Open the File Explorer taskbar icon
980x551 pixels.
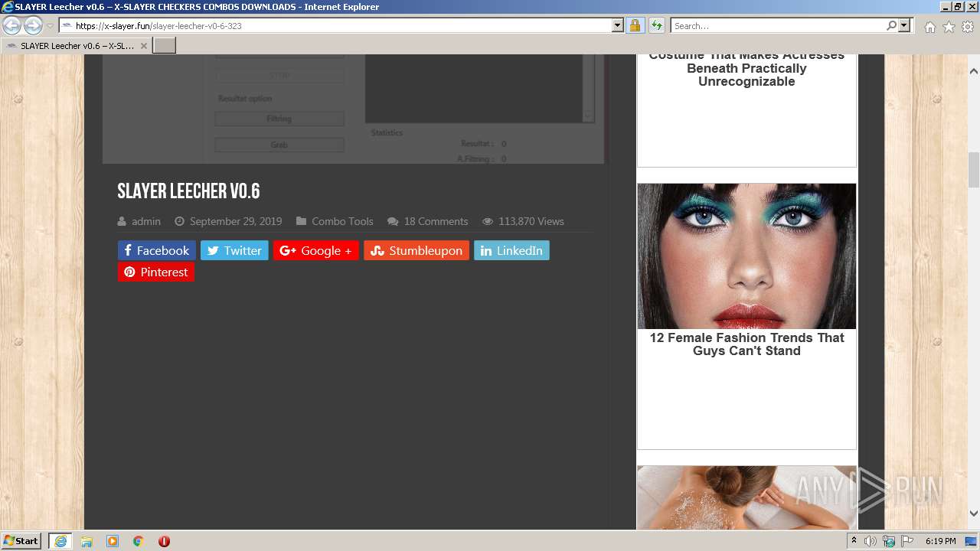(x=87, y=541)
